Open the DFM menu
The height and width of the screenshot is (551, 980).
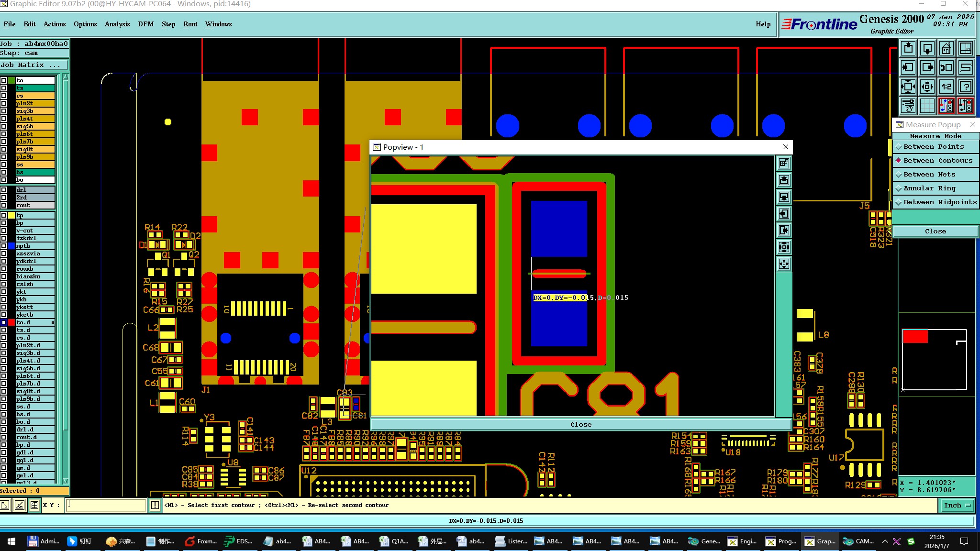[x=145, y=24]
